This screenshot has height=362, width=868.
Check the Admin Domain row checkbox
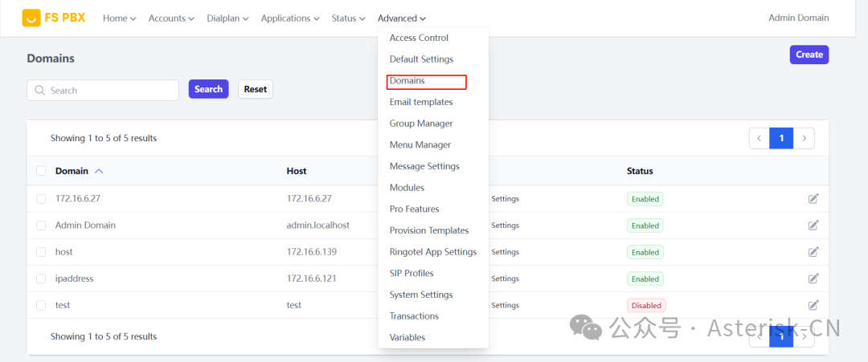[41, 226]
